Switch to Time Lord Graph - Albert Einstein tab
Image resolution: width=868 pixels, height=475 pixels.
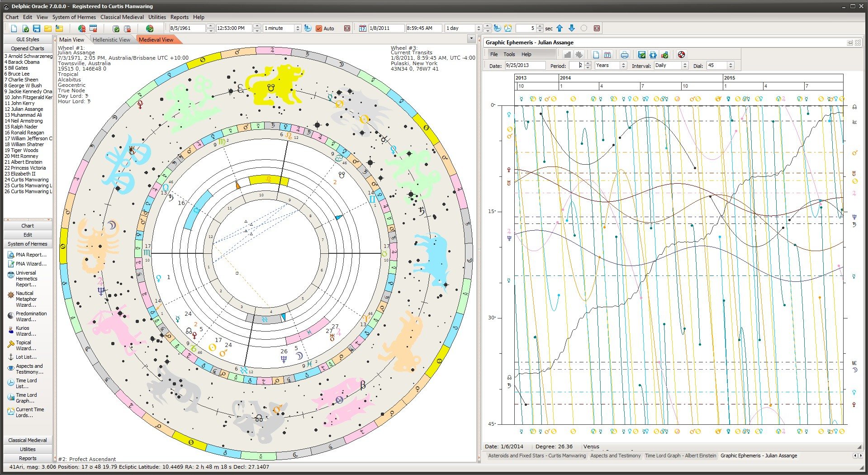click(680, 456)
